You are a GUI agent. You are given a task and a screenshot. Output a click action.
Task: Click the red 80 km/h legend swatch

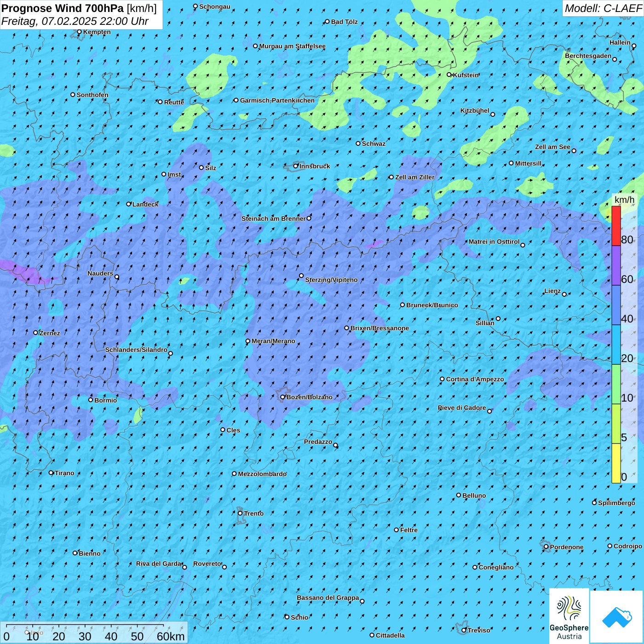click(x=616, y=226)
